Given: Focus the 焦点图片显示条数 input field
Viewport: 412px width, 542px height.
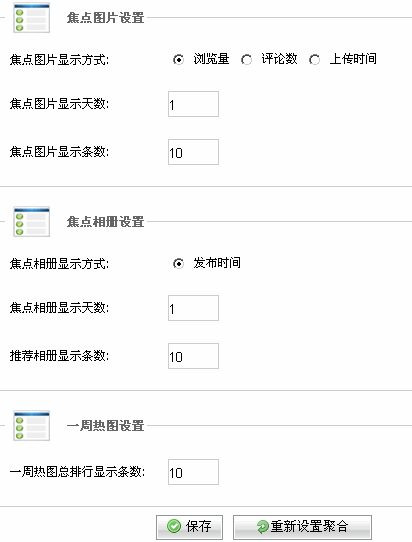Looking at the screenshot, I should pos(193,152).
